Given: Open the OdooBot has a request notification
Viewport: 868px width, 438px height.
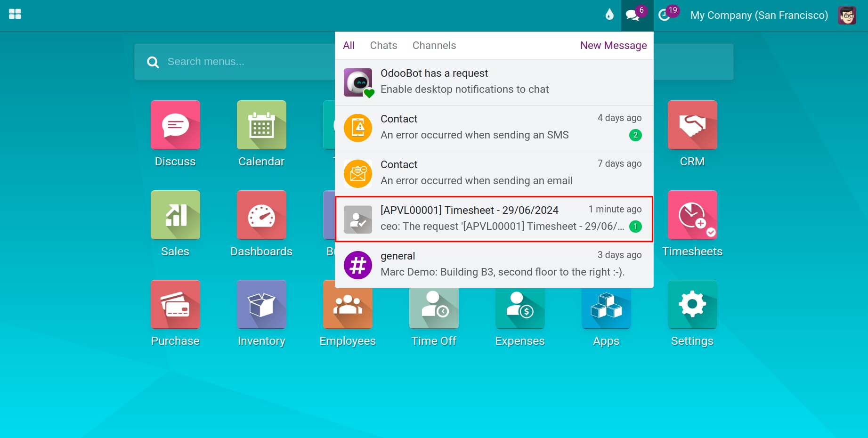Looking at the screenshot, I should point(494,82).
